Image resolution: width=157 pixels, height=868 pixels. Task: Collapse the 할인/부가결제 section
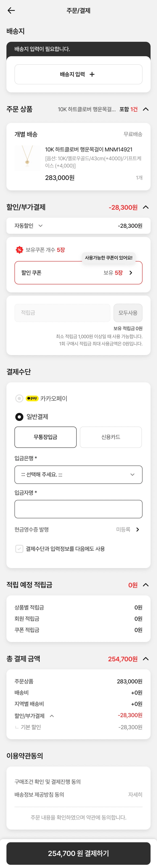tap(146, 207)
